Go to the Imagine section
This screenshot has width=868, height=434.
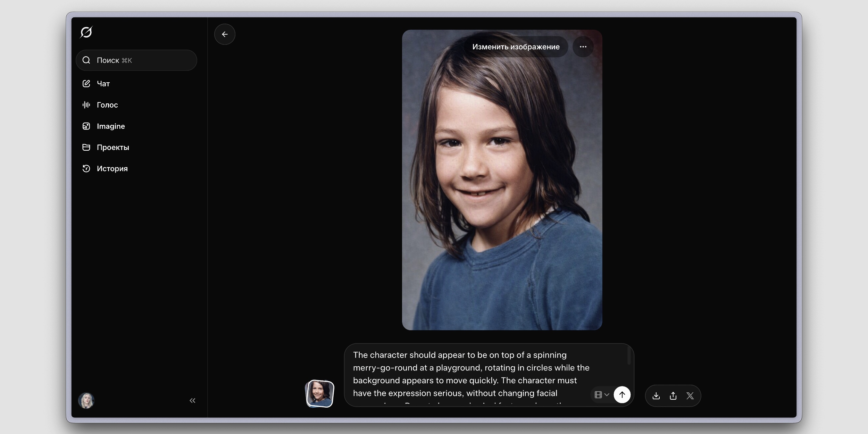pos(110,126)
